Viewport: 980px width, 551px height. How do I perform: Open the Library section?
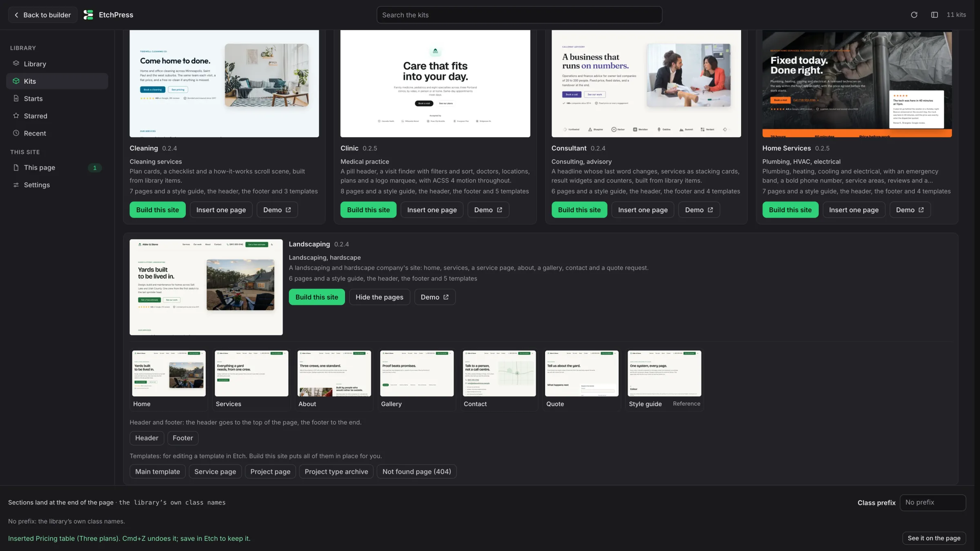[x=57, y=64]
